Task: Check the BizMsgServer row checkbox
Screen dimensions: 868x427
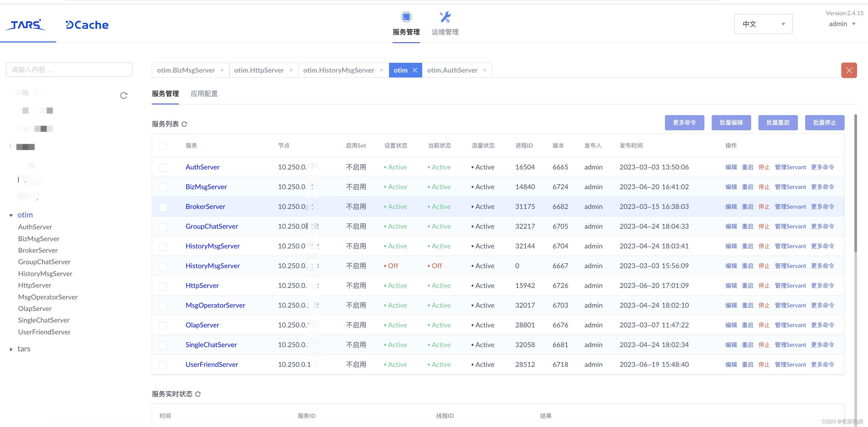Action: tap(163, 187)
